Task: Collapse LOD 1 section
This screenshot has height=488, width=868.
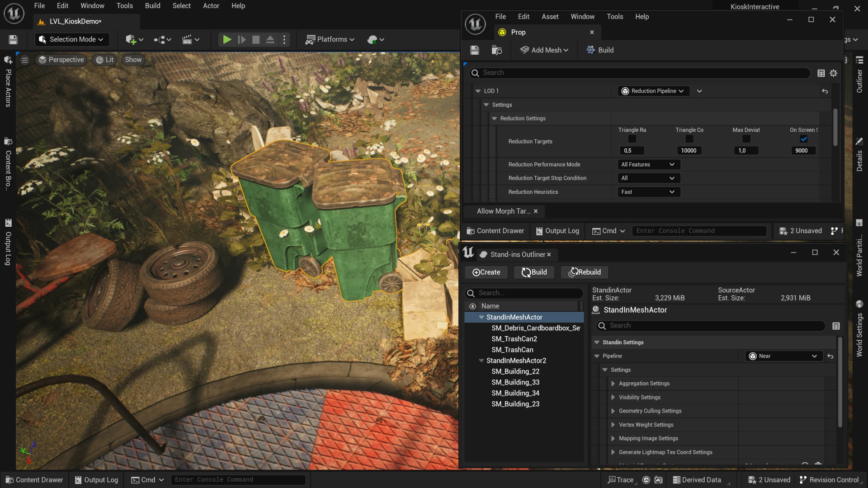Action: click(x=478, y=91)
